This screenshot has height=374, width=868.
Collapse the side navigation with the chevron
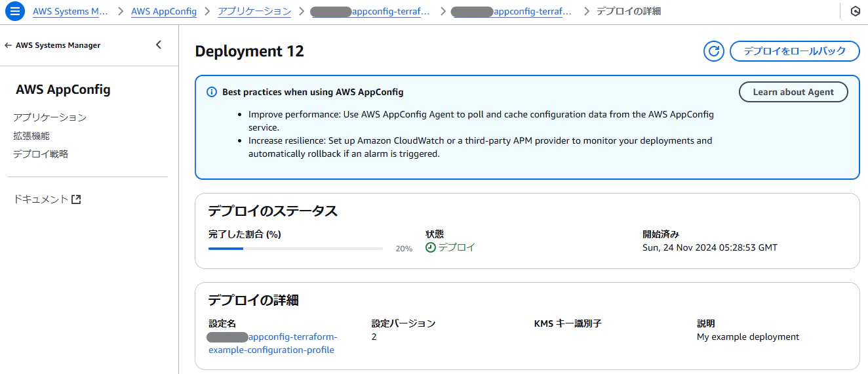[x=159, y=45]
